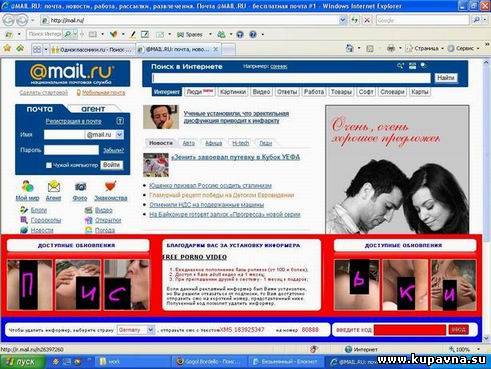Image resolution: width=491 pixels, height=369 pixels.
Task: Open the Зенит Кубок УЕФА news link
Action: coord(236,157)
